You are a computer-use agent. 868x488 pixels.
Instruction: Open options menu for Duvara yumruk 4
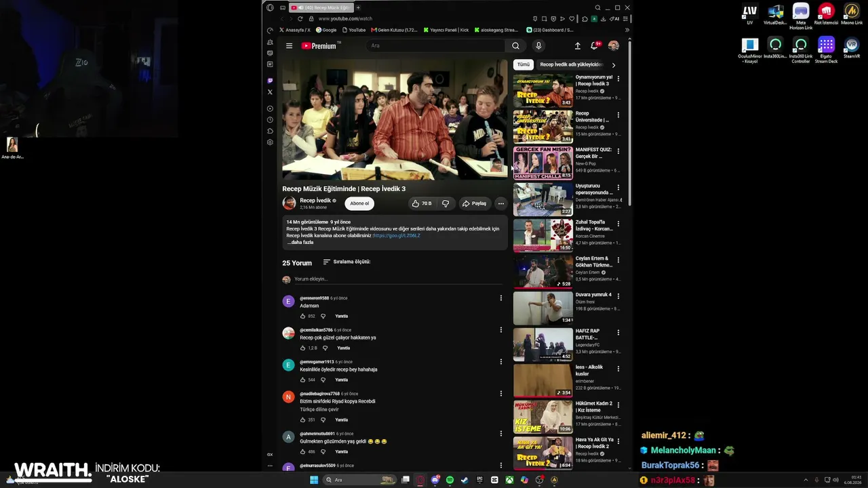click(618, 296)
